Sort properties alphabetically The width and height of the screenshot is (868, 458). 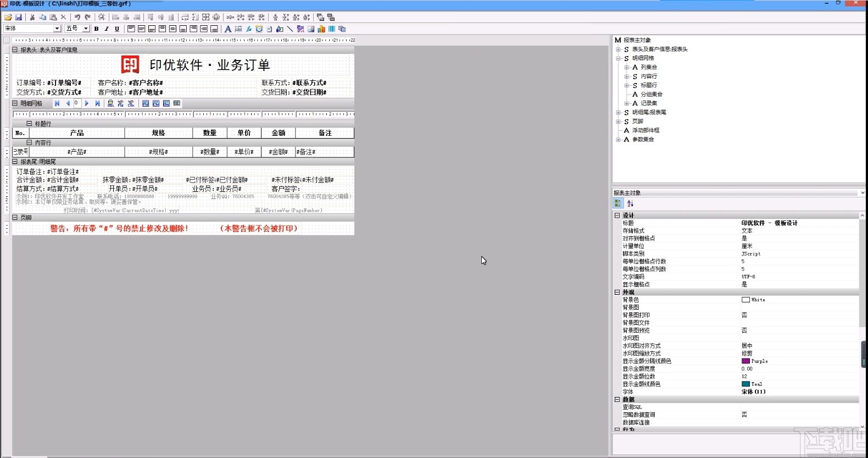[630, 203]
